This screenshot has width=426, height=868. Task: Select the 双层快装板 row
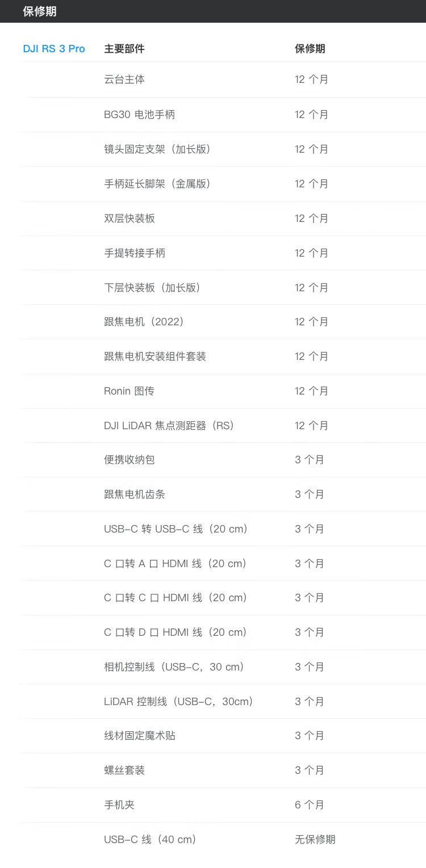[x=224, y=219]
